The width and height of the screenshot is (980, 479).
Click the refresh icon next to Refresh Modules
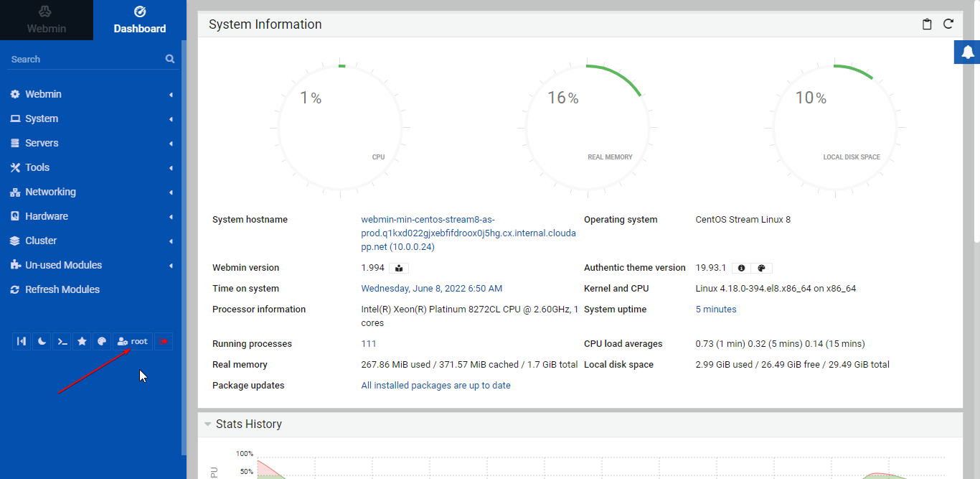(15, 289)
